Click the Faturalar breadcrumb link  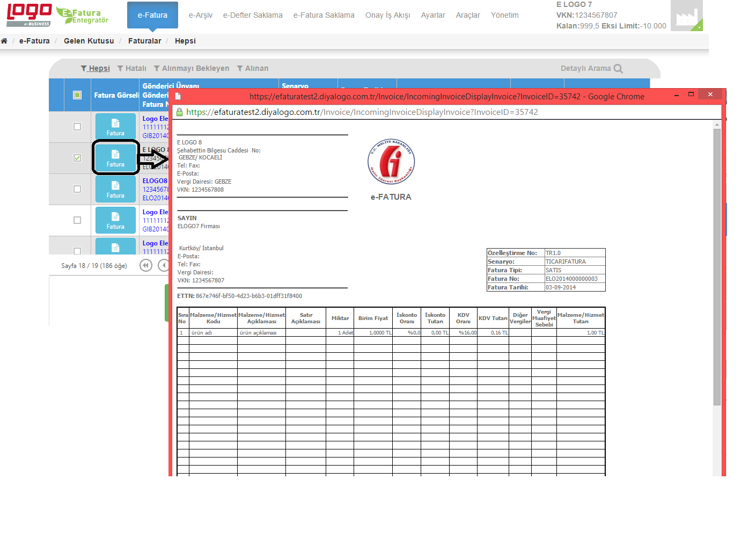pos(145,41)
